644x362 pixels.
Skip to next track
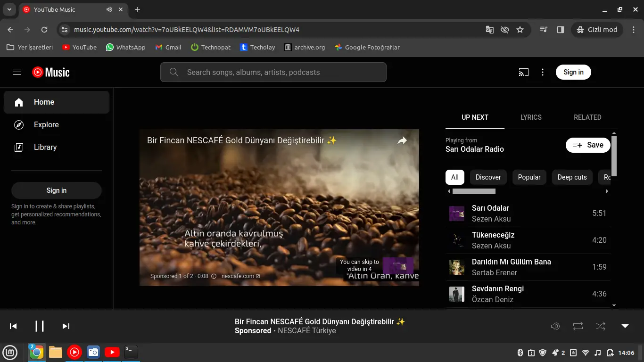(66, 326)
